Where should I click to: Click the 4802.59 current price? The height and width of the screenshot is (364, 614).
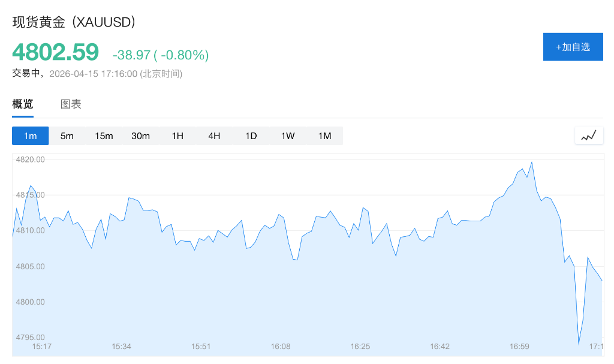[x=55, y=52]
